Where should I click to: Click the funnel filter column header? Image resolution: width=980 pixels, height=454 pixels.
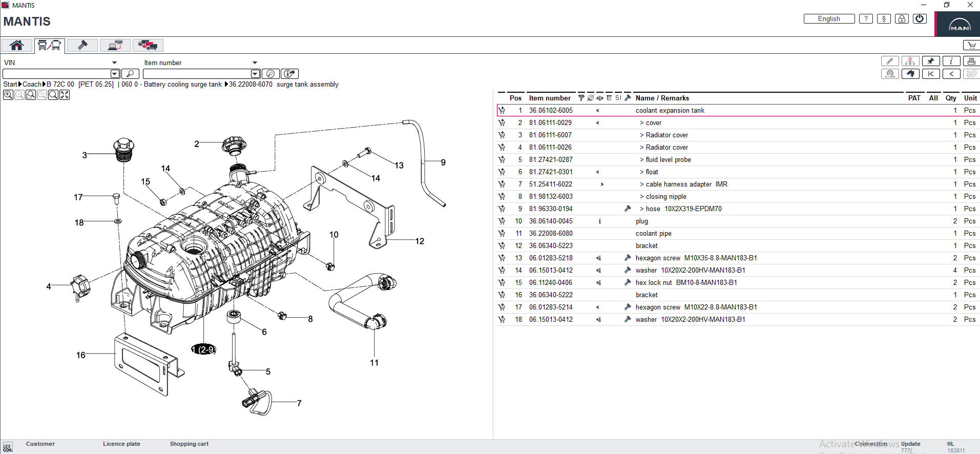click(581, 98)
